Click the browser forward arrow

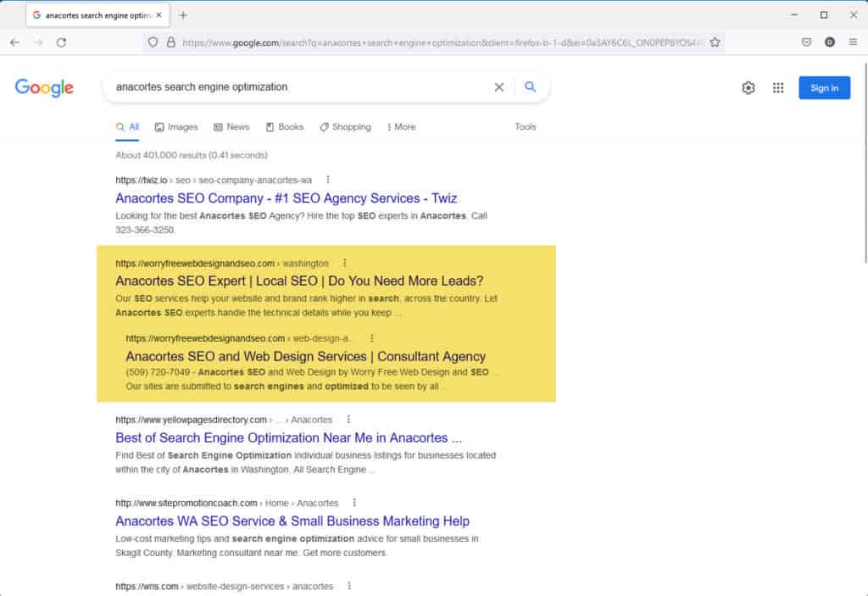tap(38, 42)
